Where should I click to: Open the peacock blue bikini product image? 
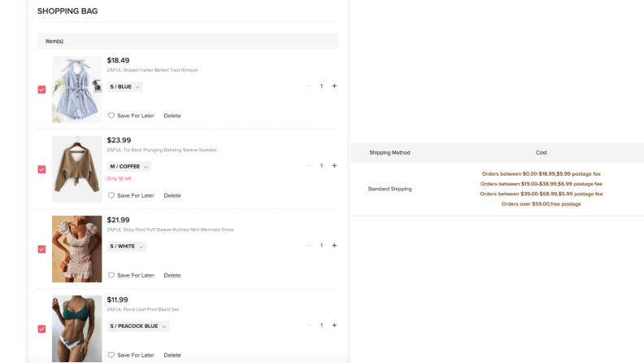pyautogui.click(x=76, y=329)
